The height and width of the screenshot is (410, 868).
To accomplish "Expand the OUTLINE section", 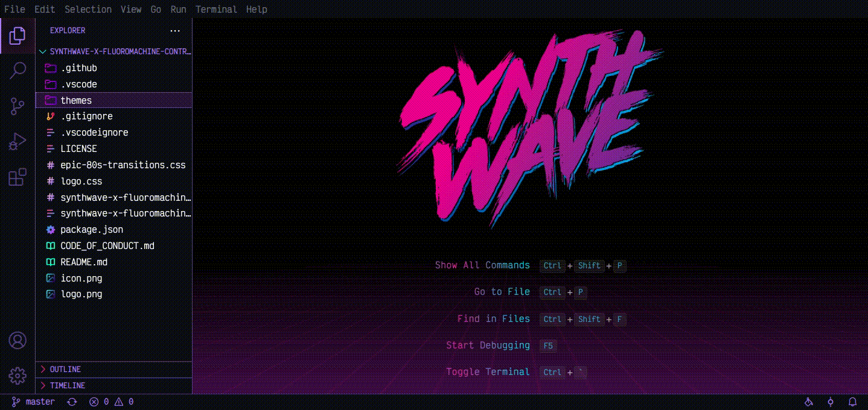I will tap(114, 369).
